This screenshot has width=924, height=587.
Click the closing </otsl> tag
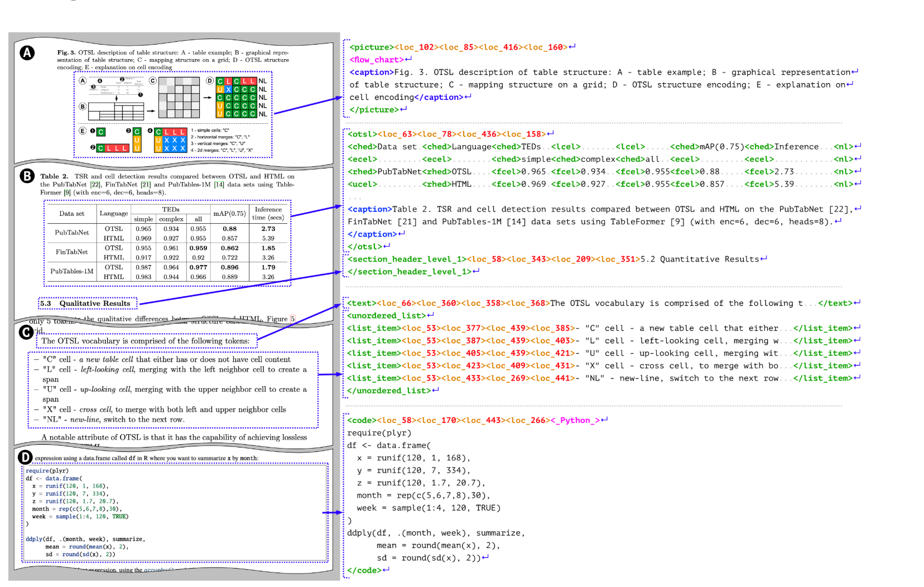(365, 247)
